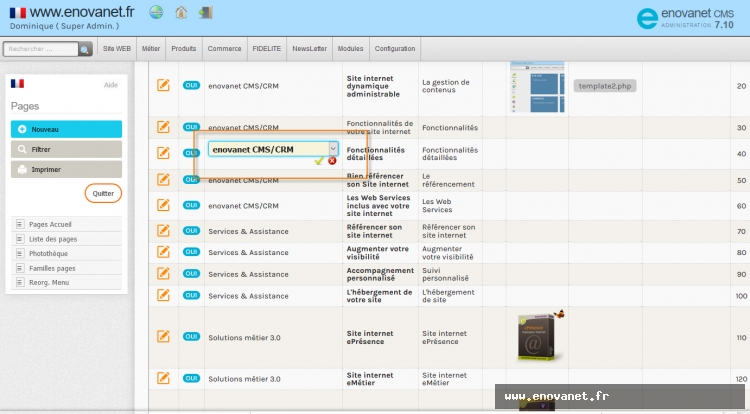This screenshot has height=414, width=750.
Task: Toggle OUI for 'Les Web Services inclus' row
Action: click(x=191, y=205)
